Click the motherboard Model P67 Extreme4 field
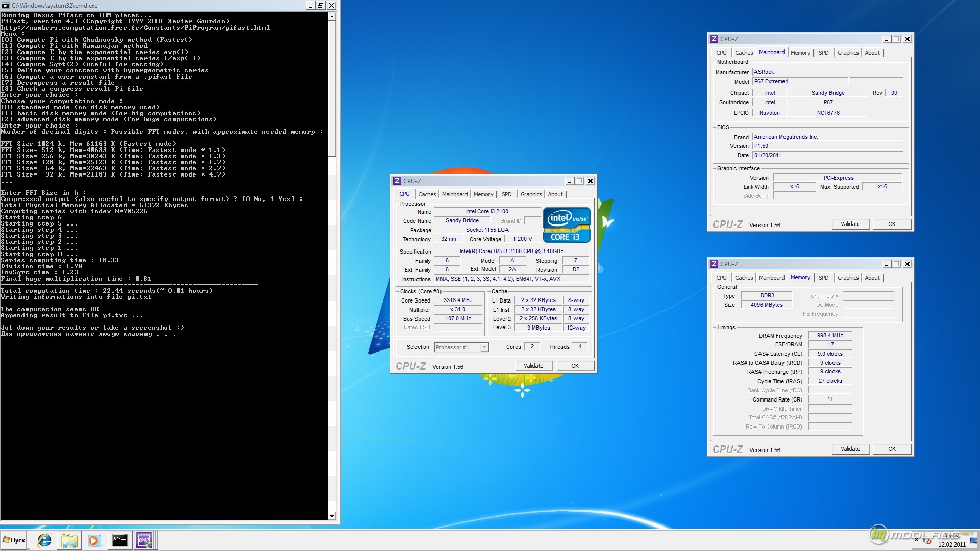980x551 pixels. pyautogui.click(x=800, y=82)
